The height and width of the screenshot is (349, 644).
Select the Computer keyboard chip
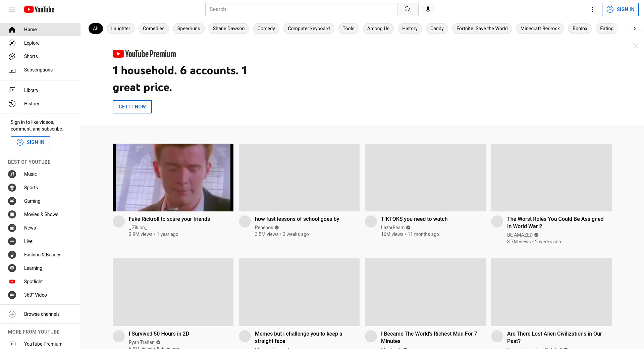(x=309, y=29)
